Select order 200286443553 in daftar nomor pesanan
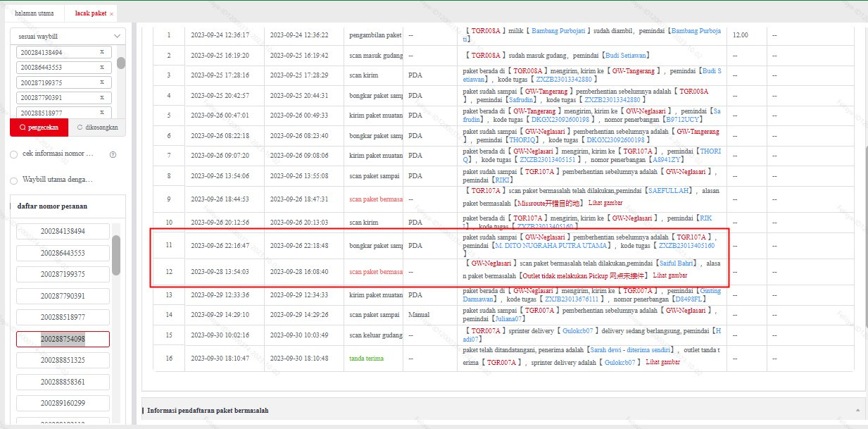 pos(63,253)
